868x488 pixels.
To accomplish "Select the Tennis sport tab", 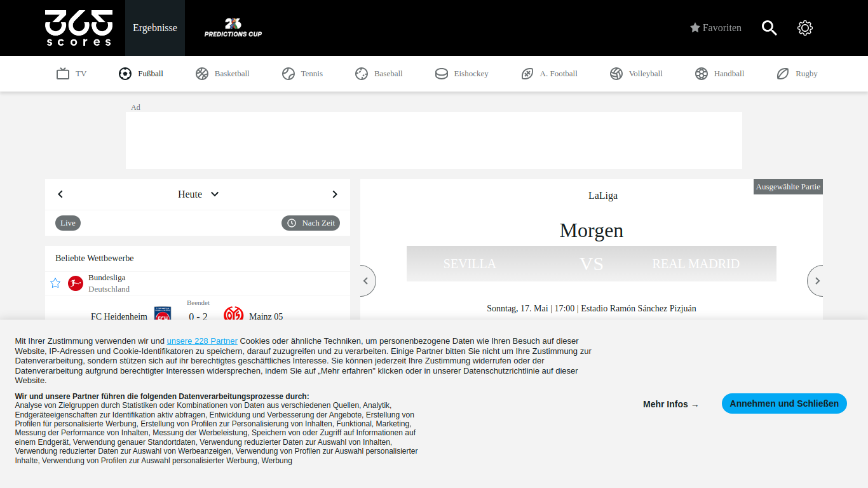I will 302,74.
